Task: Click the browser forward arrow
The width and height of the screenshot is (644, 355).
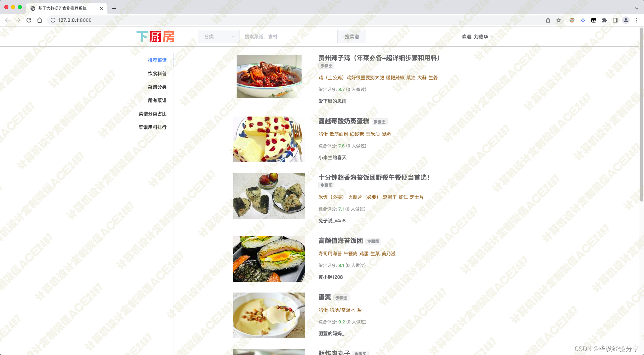Action: coord(18,20)
